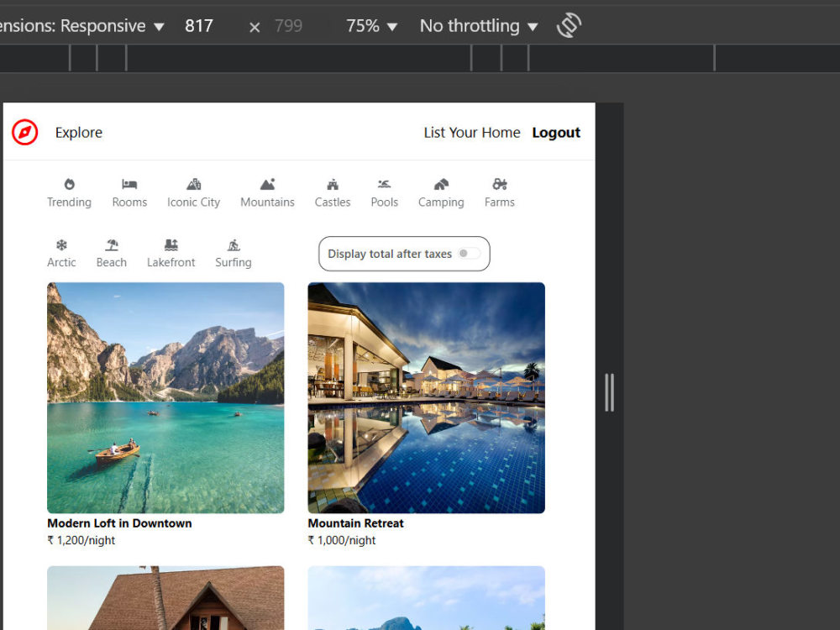Viewport: 840px width, 630px height.
Task: Open the Modern Loft in Downtown lake photo
Action: (165, 397)
